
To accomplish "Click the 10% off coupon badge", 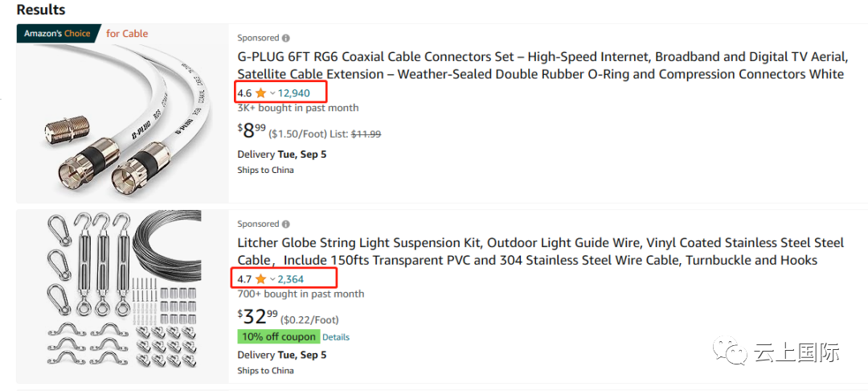I will pos(278,337).
